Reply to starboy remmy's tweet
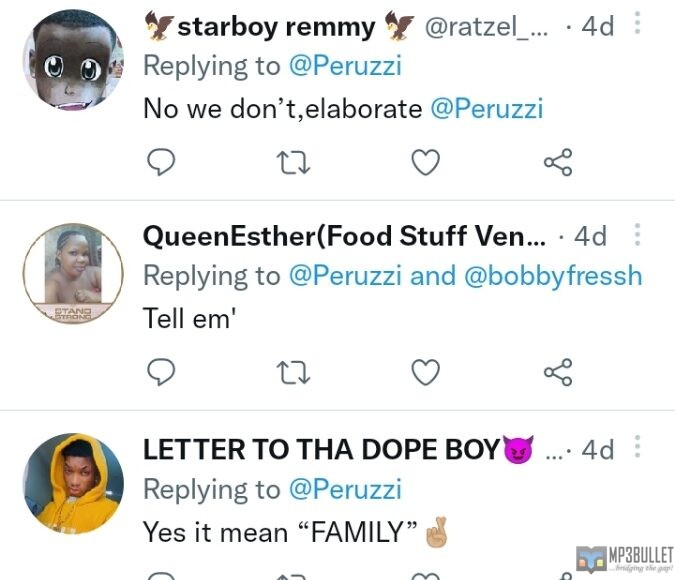This screenshot has width=675, height=580. pyautogui.click(x=161, y=161)
